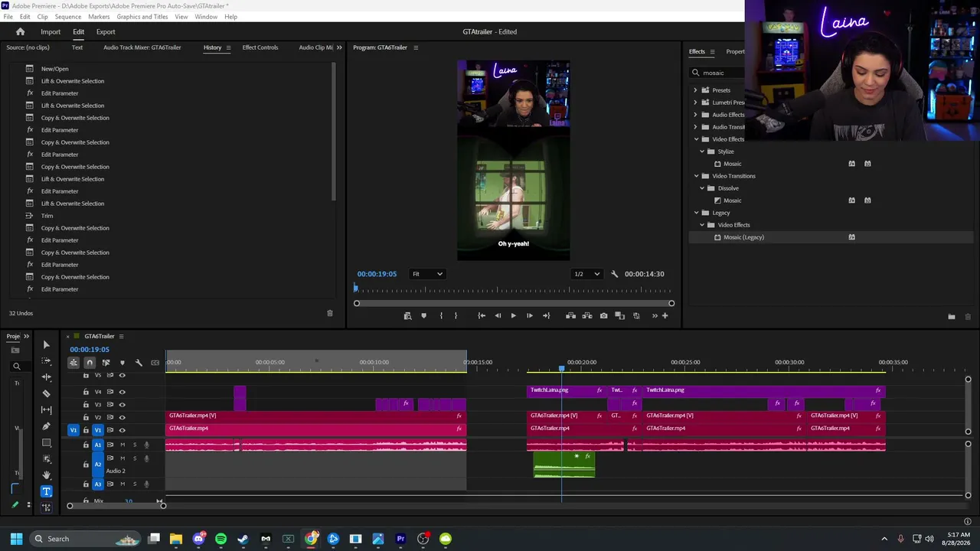Click the Mark Out bracket button
980x551 pixels.
pos(456,316)
